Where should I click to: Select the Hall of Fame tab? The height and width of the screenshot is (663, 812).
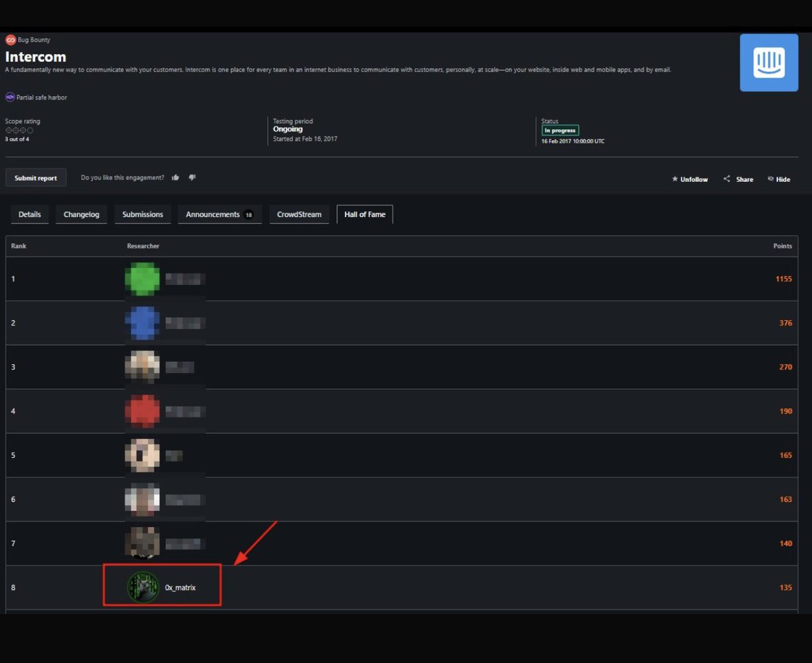pyautogui.click(x=365, y=214)
